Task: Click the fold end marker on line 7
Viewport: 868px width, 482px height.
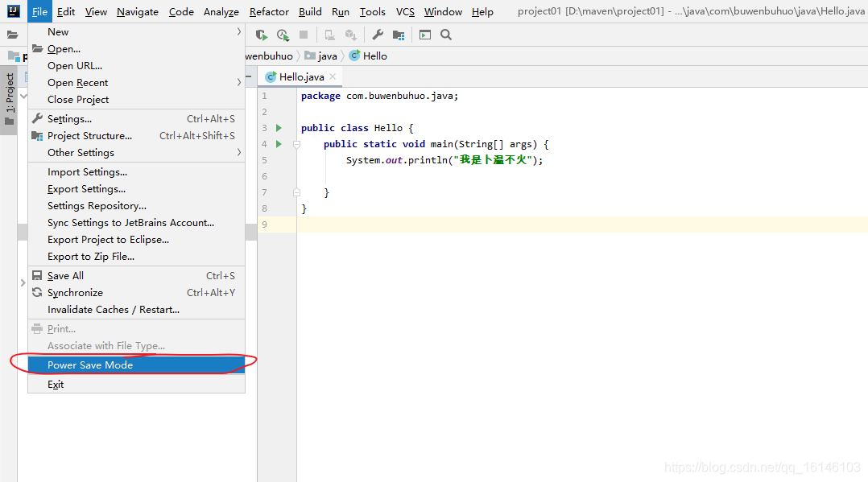Action: click(296, 192)
